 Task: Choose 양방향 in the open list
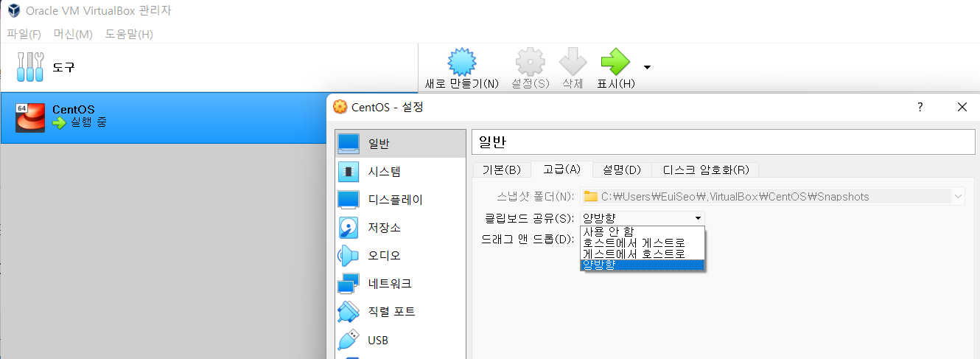(x=643, y=265)
